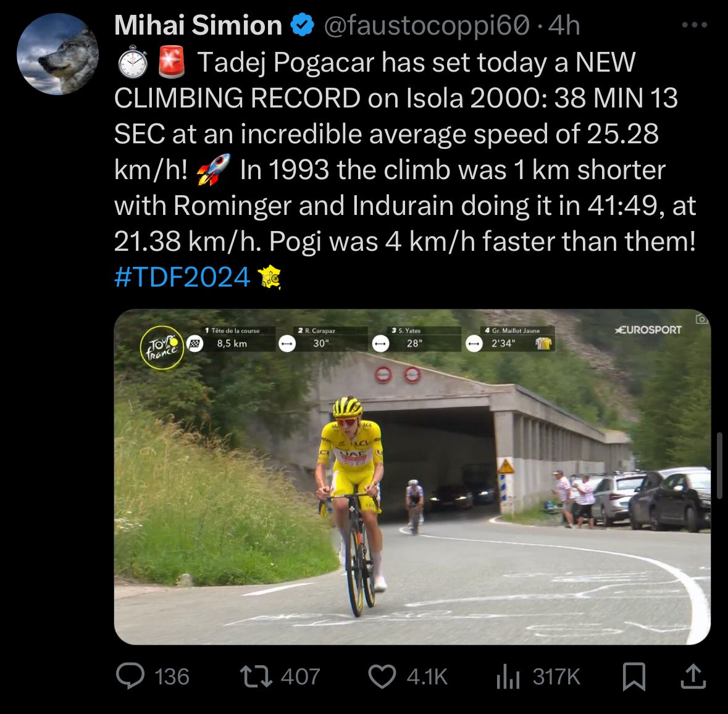The height and width of the screenshot is (714, 728).
Task: Share the tweet via upload icon
Action: [x=692, y=676]
